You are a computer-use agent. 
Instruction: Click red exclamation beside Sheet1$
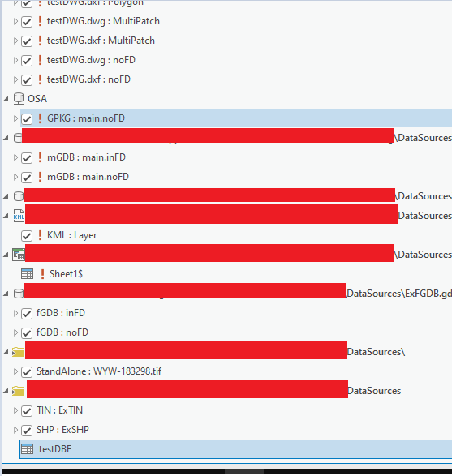[42, 274]
